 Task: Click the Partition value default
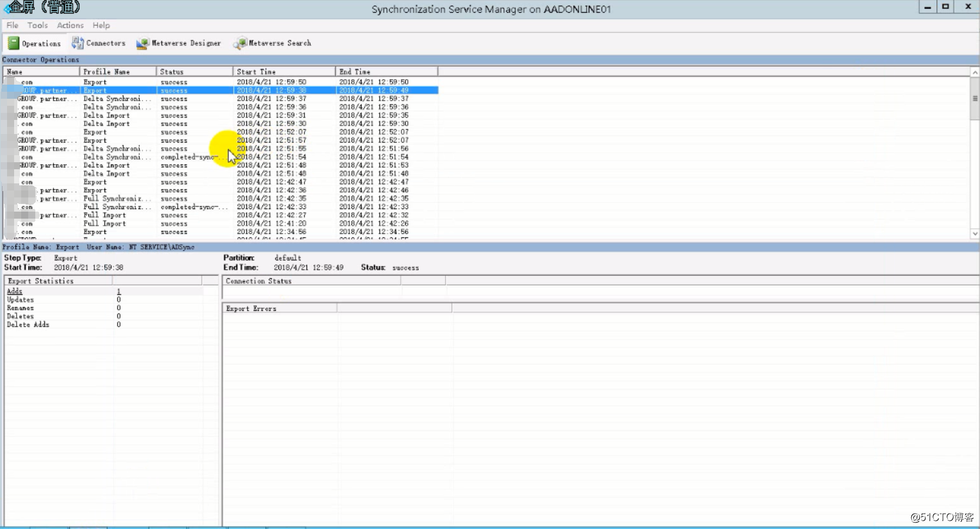pyautogui.click(x=287, y=258)
